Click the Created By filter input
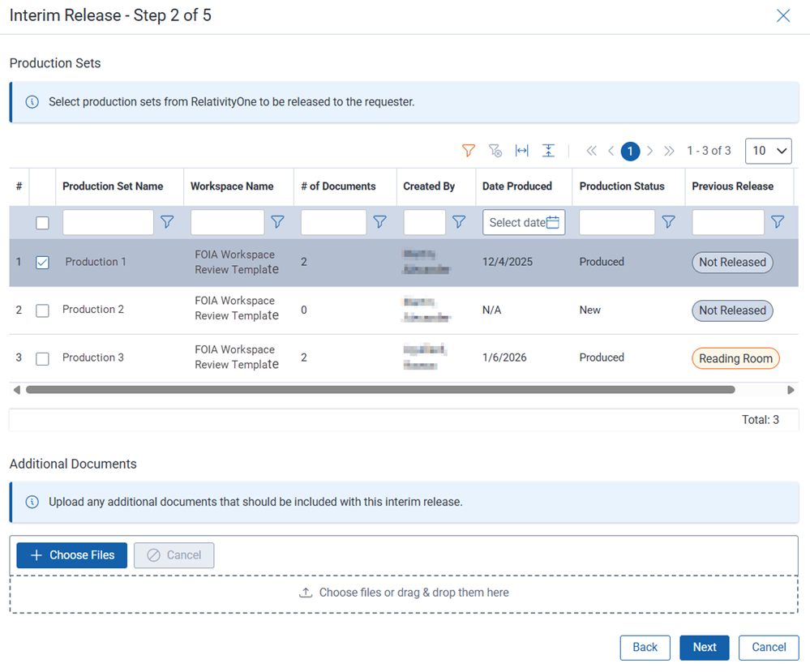 coord(425,222)
